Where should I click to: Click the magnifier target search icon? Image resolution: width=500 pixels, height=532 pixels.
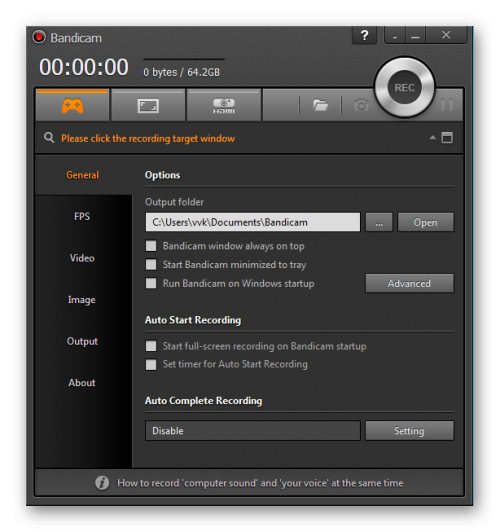click(49, 138)
